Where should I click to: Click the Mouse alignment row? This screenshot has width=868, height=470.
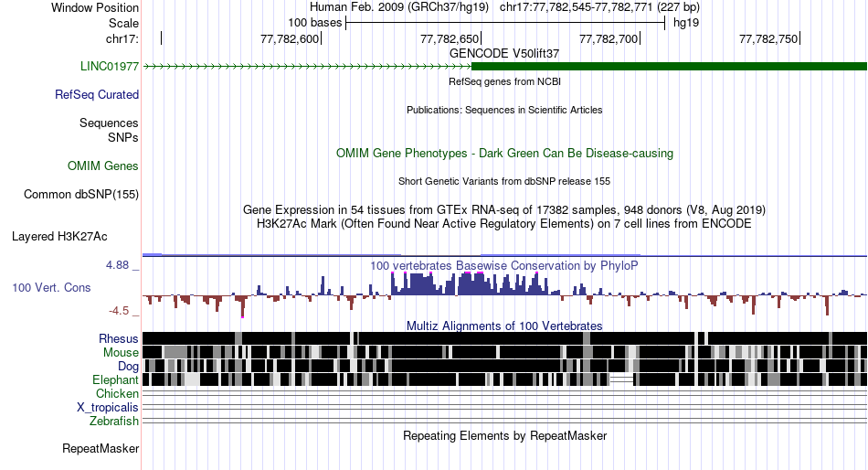pos(504,353)
